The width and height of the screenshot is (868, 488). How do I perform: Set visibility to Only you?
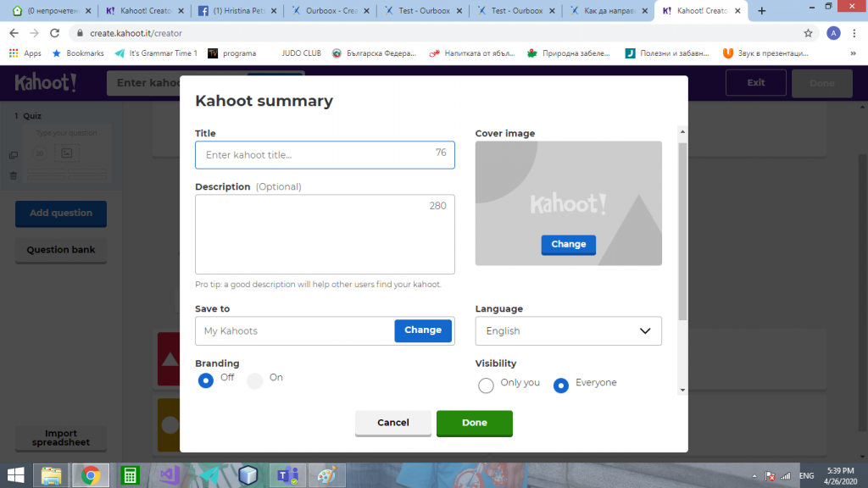[x=486, y=385]
